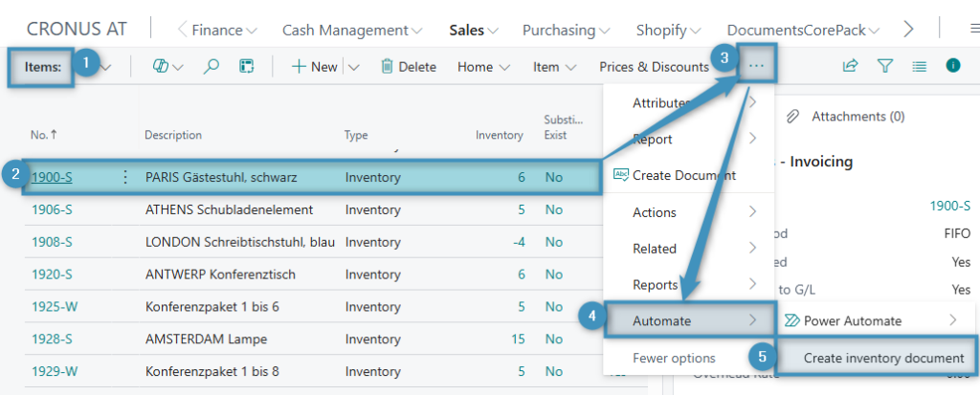Sort by the No. column header
Viewport: 980px width, 395px height.
[42, 135]
